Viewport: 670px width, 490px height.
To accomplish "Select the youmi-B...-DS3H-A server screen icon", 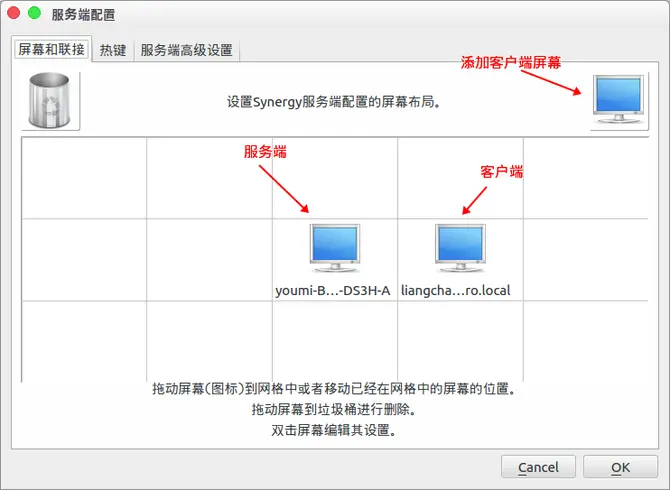I will [335, 248].
